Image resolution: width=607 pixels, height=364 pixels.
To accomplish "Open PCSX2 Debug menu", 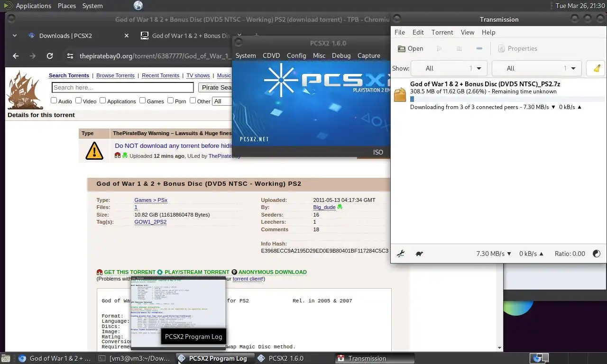I will coord(341,55).
